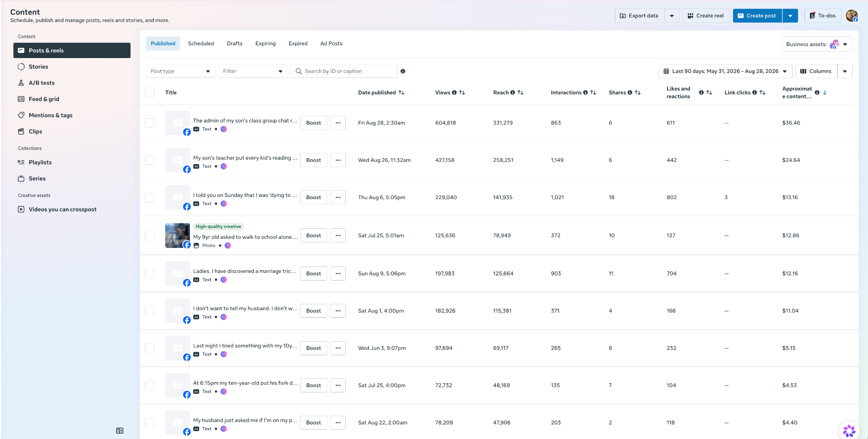868x439 pixels.
Task: Open the Columns settings button
Action: 816,71
